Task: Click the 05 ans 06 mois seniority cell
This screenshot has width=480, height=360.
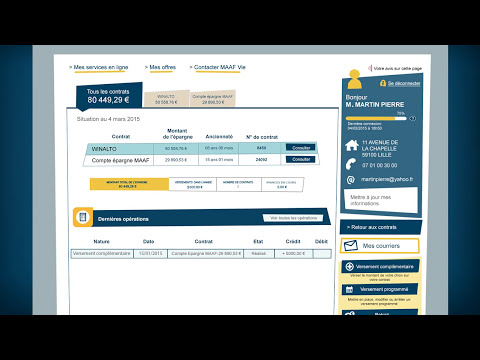Action: click(x=219, y=148)
